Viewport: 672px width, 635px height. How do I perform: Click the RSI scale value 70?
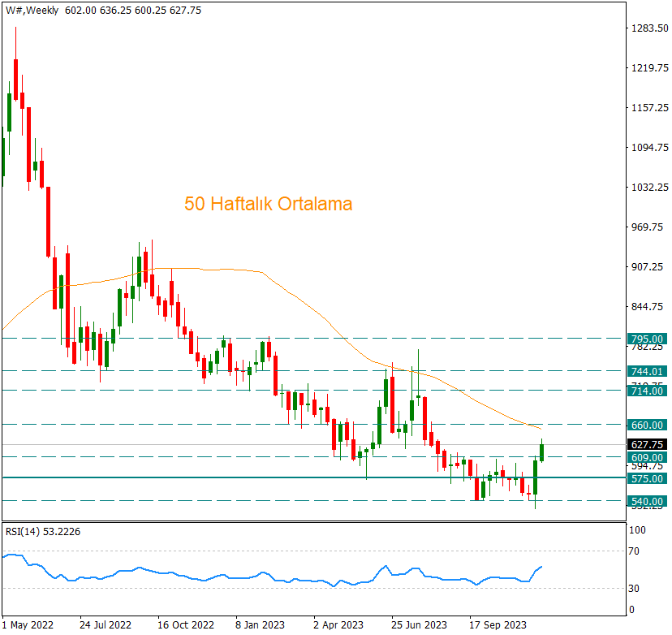coord(634,551)
